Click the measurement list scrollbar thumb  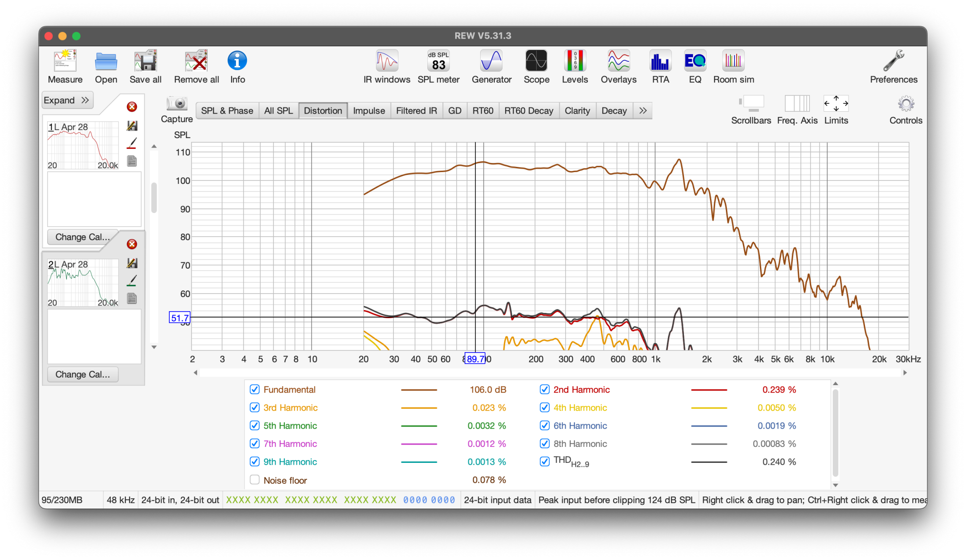154,198
